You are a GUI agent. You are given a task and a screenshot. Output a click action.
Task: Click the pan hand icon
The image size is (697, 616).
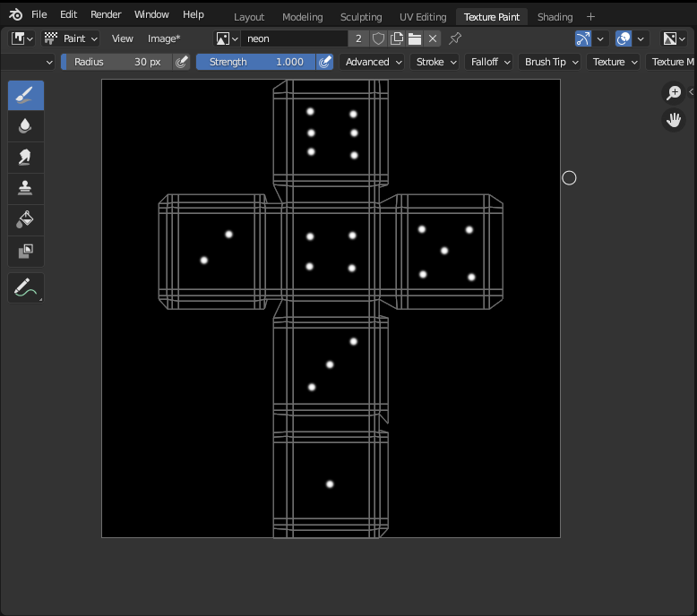click(x=673, y=120)
